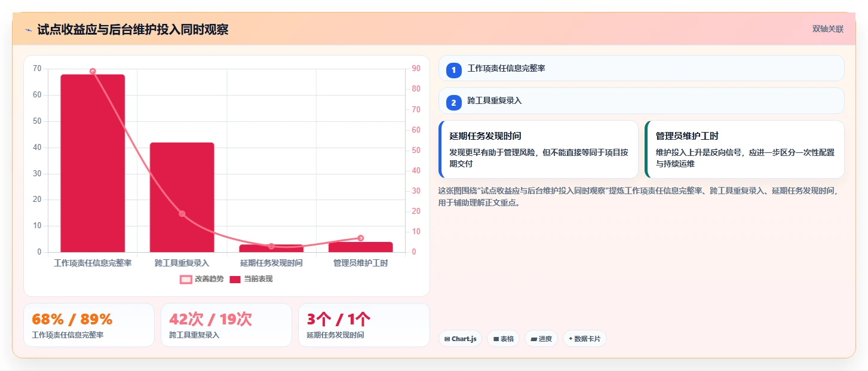Click the 数据卡片 tag

585,339
